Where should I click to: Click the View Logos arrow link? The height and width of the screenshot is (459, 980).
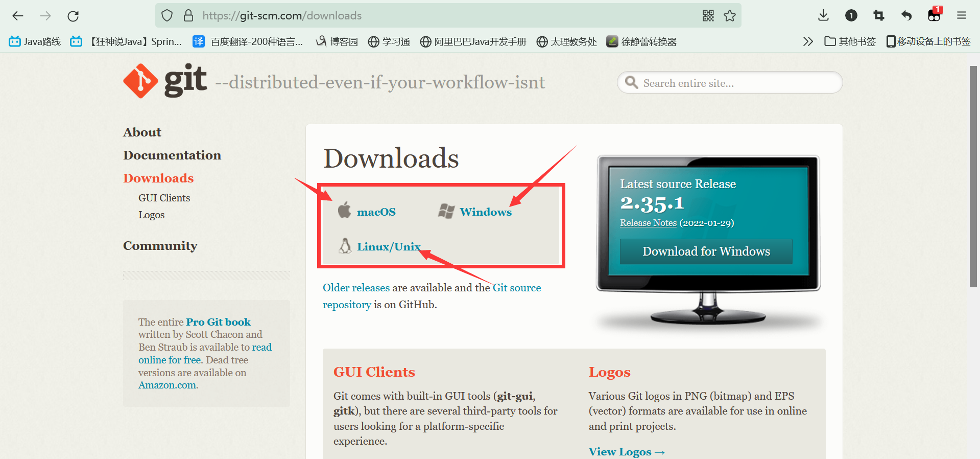(x=627, y=452)
